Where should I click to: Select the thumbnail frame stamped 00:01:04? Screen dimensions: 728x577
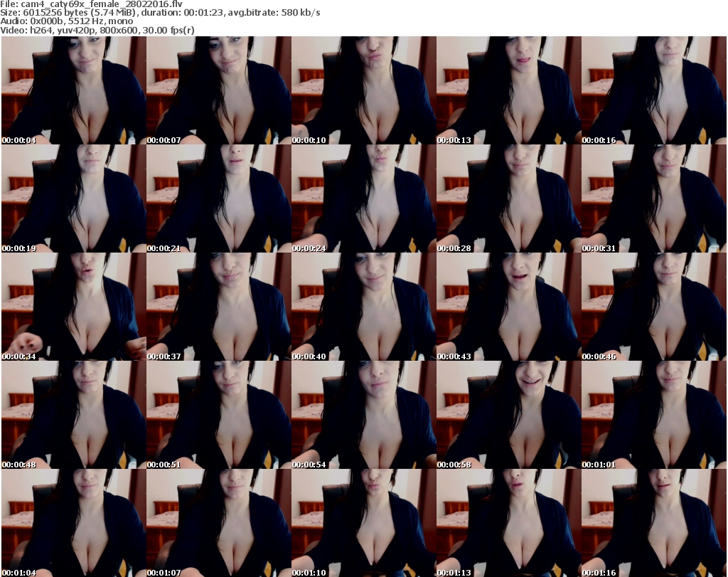coord(74,523)
